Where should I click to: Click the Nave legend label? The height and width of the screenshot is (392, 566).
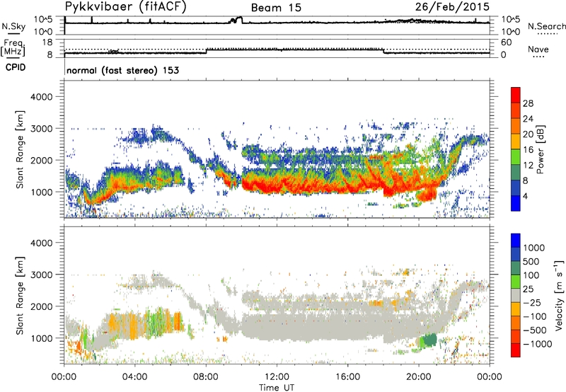click(538, 50)
